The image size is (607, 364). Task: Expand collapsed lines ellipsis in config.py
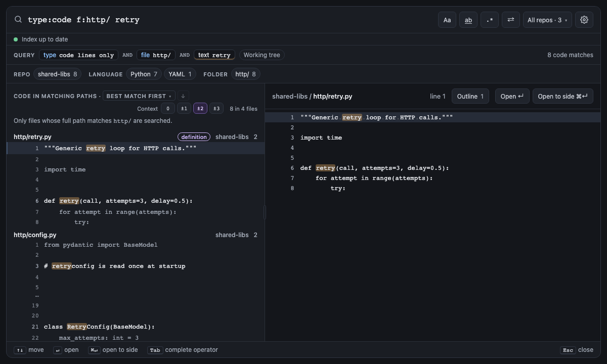(37, 296)
